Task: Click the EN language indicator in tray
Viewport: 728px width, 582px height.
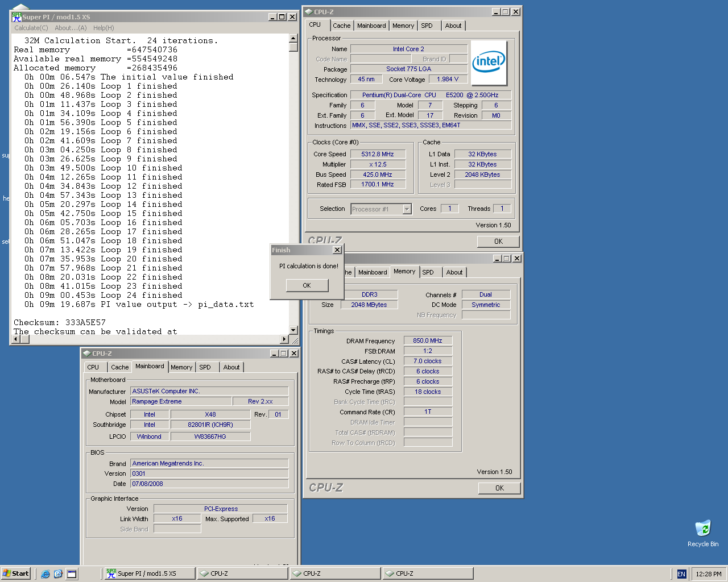Action: [681, 574]
